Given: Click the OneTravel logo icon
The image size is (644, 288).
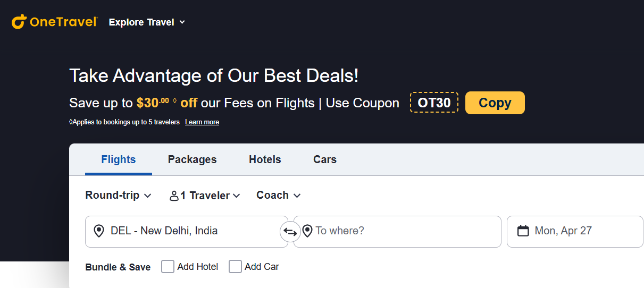Looking at the screenshot, I should (19, 22).
